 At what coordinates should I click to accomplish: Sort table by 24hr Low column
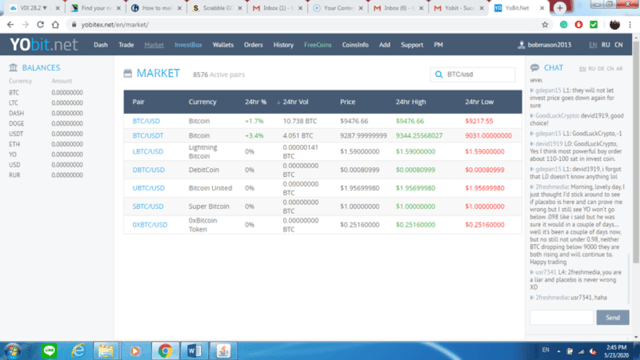pos(479,102)
